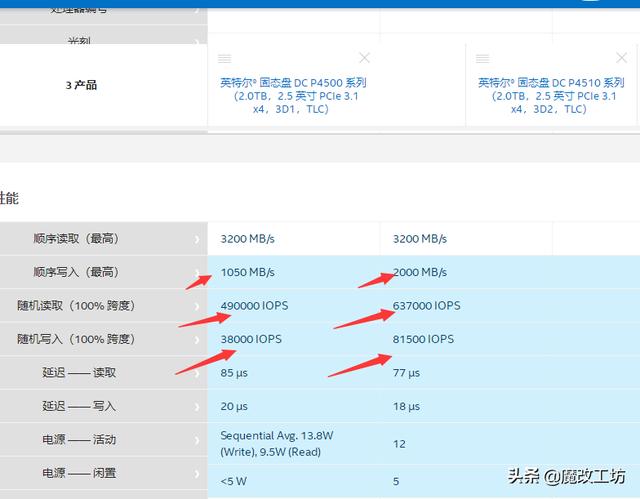
Task: Select the 顺序写入（最高）row label
Action: pyautogui.click(x=76, y=272)
